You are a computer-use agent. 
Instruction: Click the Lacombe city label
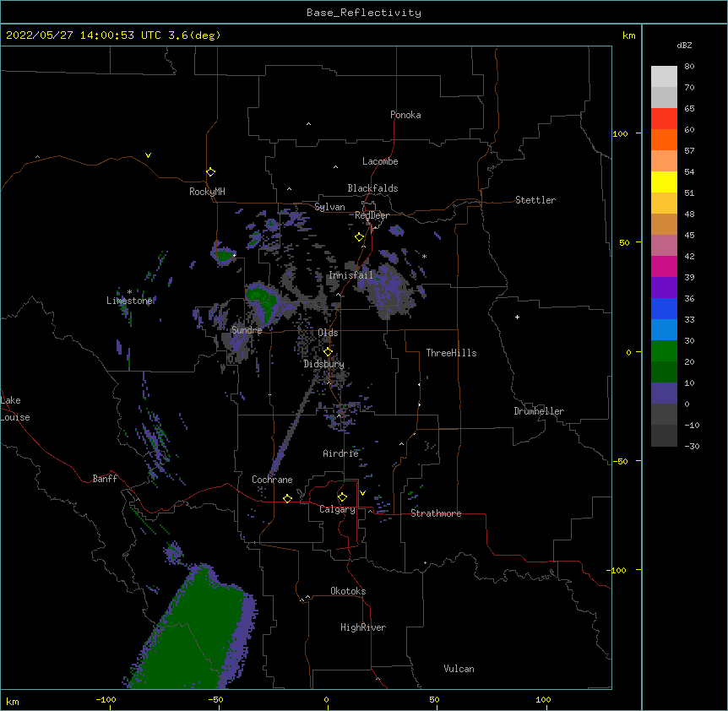(380, 161)
